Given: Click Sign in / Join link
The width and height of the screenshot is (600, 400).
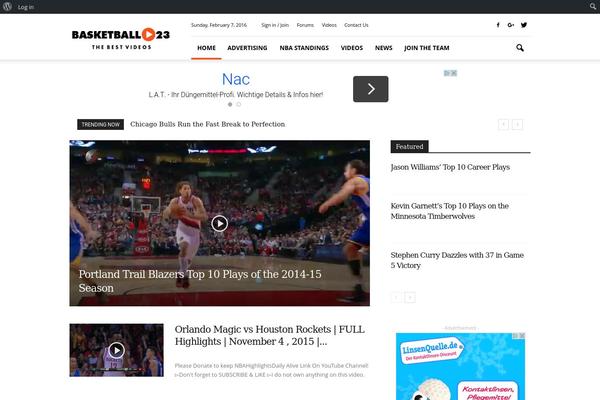Looking at the screenshot, I should click(275, 25).
